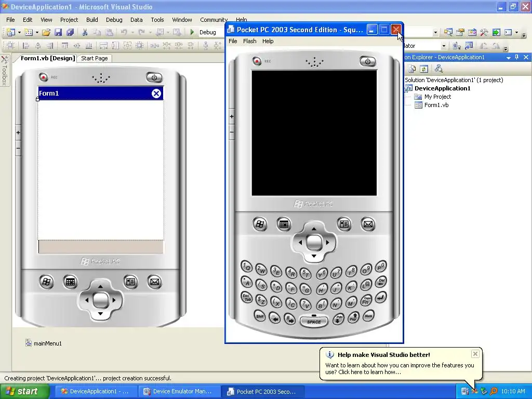Click Show All Files in Solution Explorer
The width and height of the screenshot is (532, 399).
(x=412, y=69)
